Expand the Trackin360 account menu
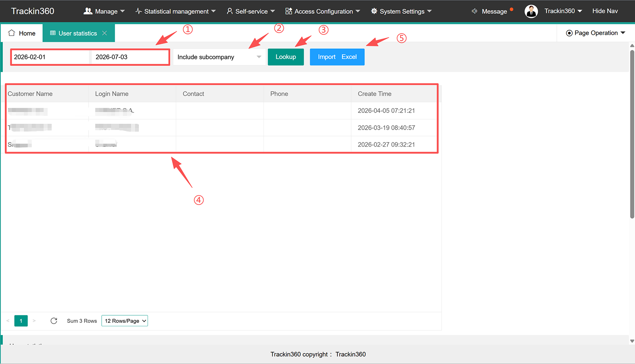 point(563,11)
